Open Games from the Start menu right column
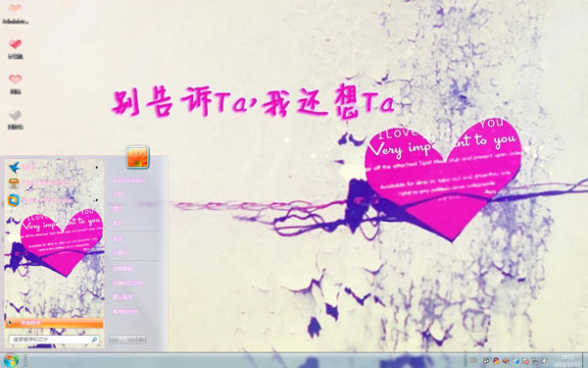 119,238
